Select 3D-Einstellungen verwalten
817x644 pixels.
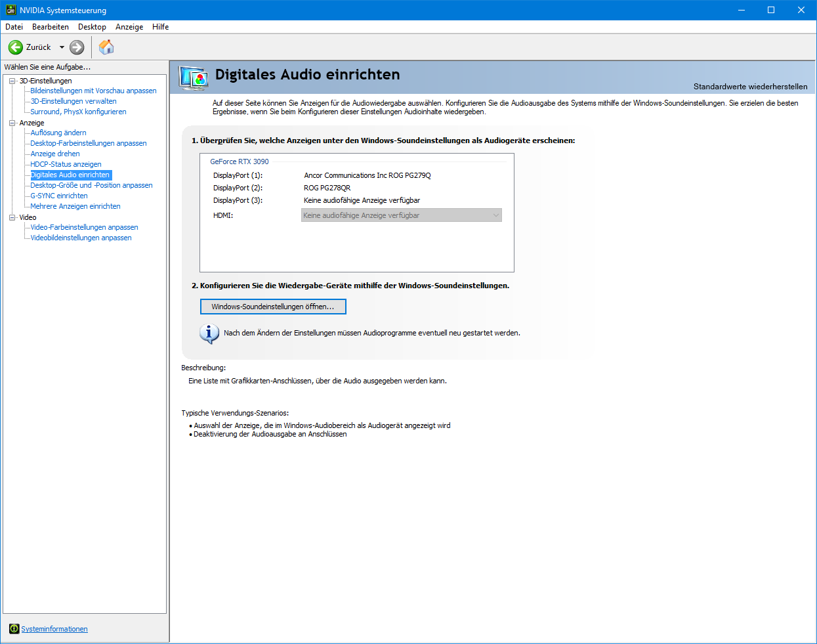(73, 101)
